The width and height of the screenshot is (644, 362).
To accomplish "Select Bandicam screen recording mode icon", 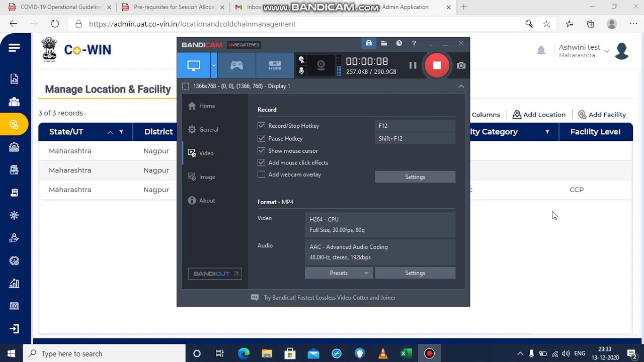I will pos(194,65).
